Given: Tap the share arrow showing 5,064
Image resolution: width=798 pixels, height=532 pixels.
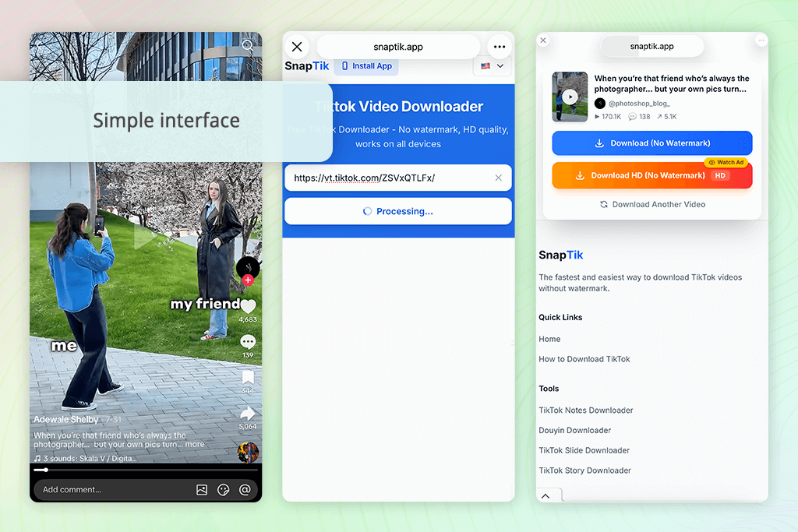Looking at the screenshot, I should pyautogui.click(x=248, y=413).
